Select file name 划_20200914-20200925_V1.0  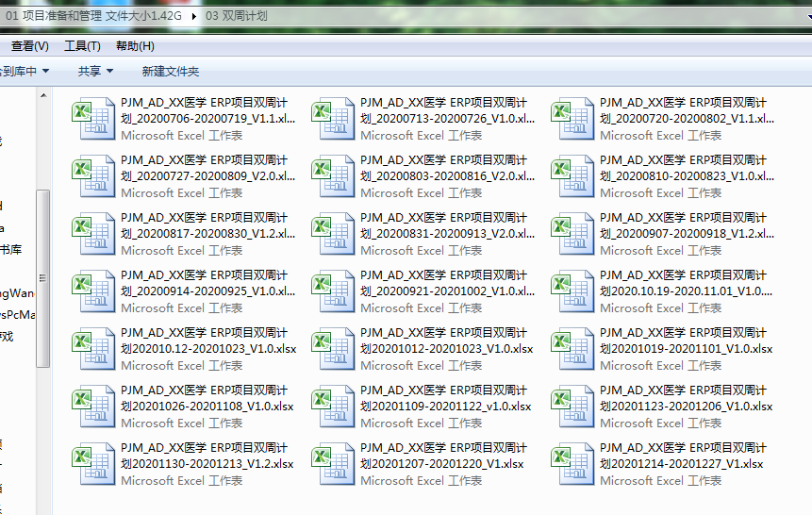(x=207, y=291)
